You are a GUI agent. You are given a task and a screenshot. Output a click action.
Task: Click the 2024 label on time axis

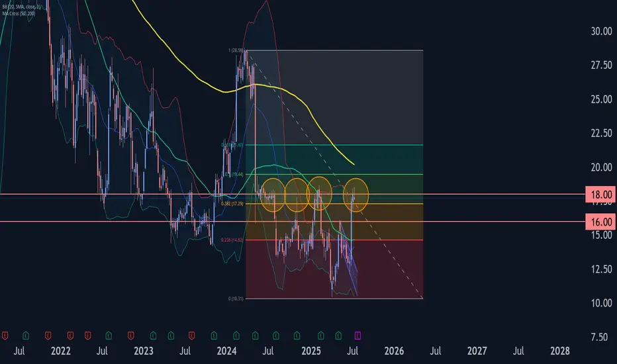click(226, 351)
